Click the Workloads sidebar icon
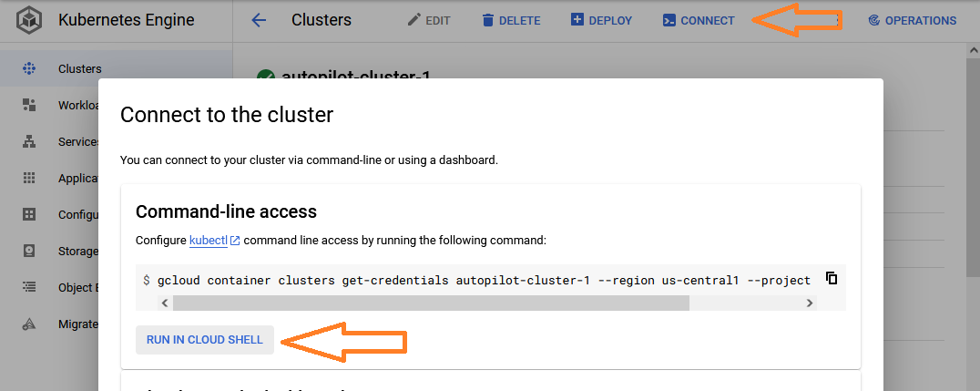The height and width of the screenshot is (391, 980). tap(29, 105)
